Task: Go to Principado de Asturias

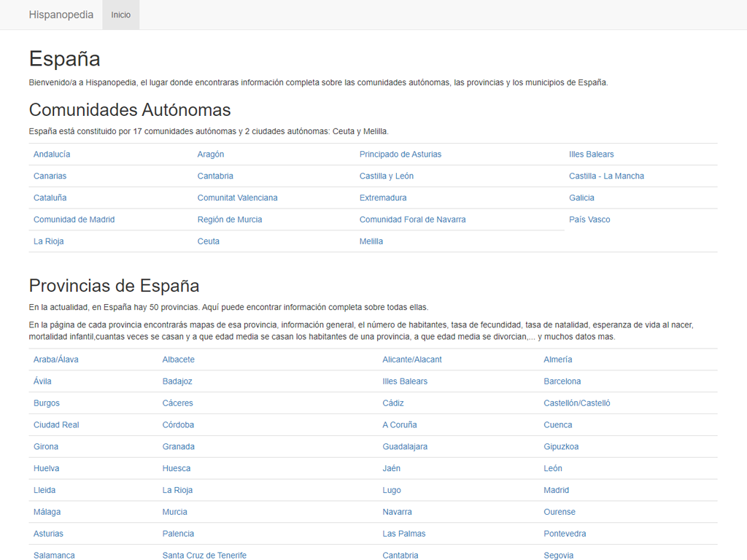Action: [x=400, y=155]
